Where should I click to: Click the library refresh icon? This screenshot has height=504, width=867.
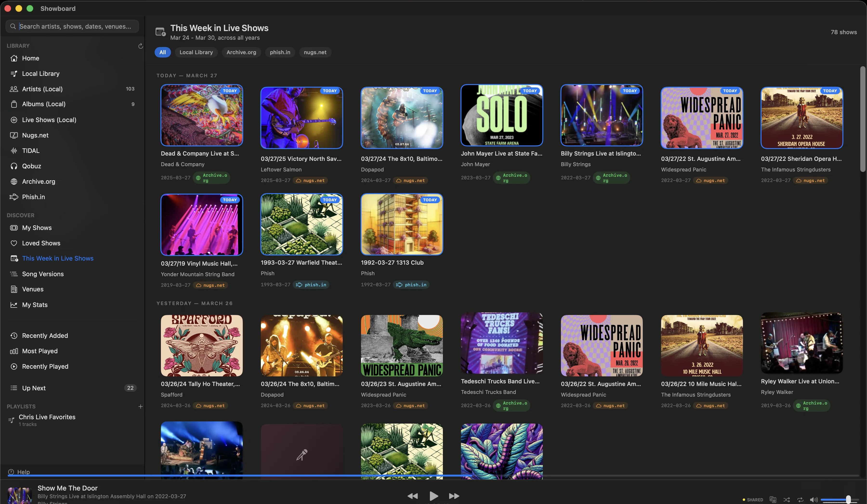[x=140, y=46]
